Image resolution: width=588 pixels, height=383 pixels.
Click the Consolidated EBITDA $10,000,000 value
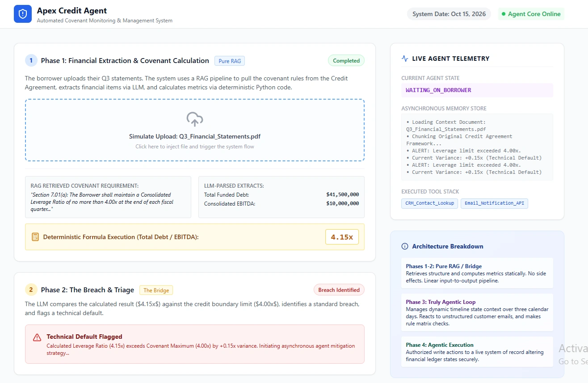(x=342, y=203)
